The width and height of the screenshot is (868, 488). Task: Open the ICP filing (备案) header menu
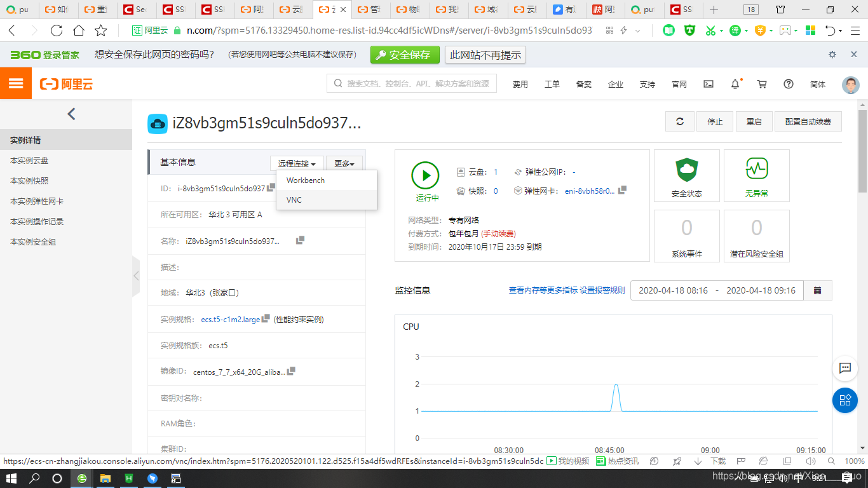pyautogui.click(x=584, y=84)
